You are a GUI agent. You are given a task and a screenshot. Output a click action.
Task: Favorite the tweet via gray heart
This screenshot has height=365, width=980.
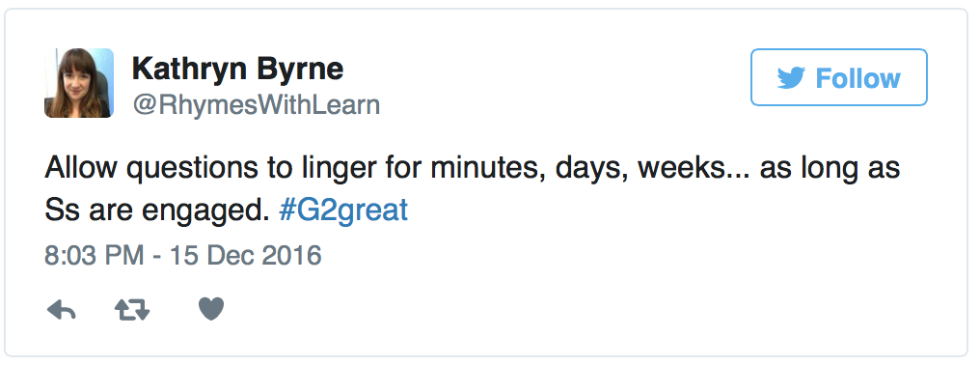[211, 309]
